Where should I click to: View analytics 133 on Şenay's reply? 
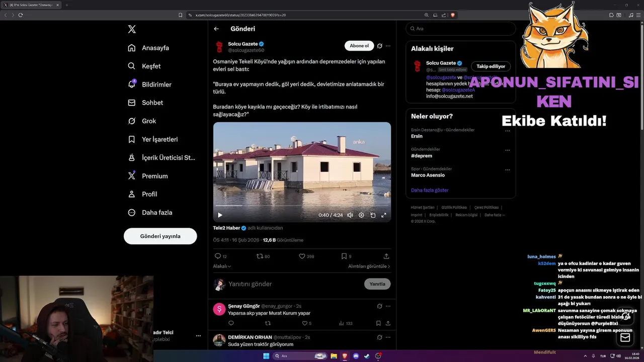pyautogui.click(x=345, y=323)
